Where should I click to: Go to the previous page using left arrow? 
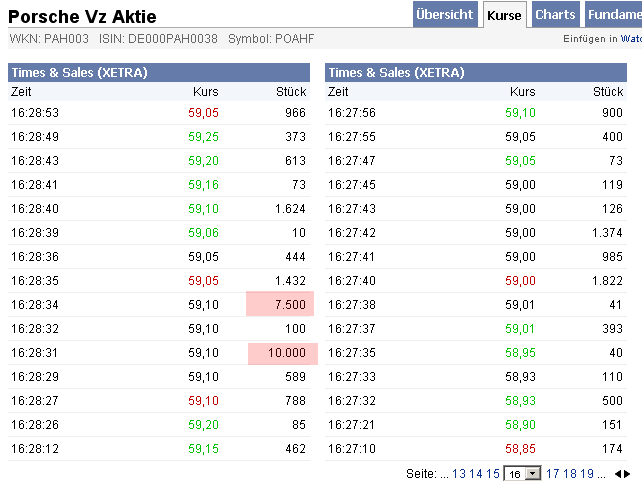(x=617, y=474)
